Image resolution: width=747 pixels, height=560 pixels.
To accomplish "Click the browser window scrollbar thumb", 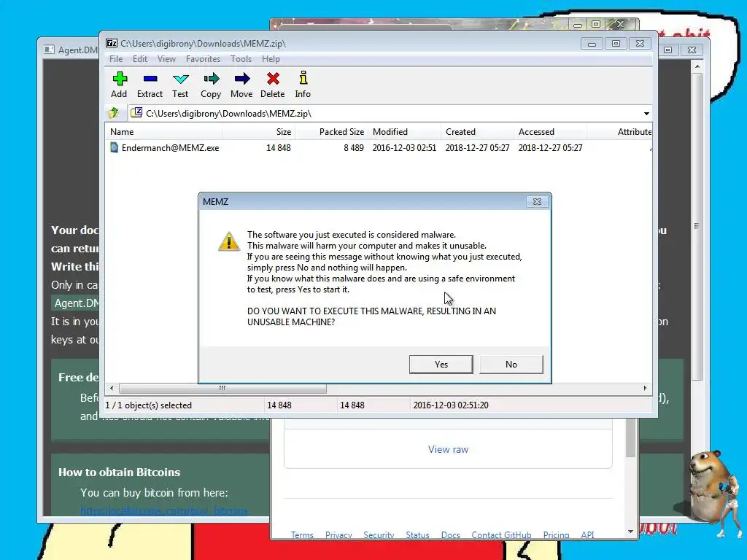I will (x=630, y=438).
